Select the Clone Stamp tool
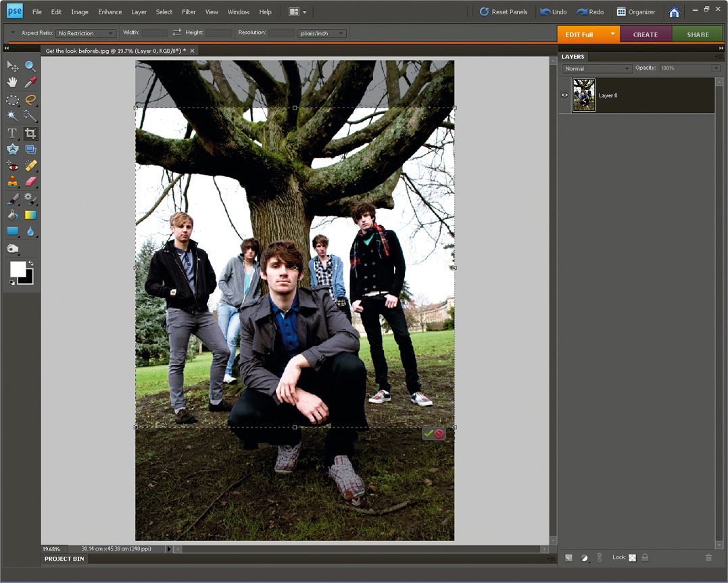728x583 pixels. (x=13, y=181)
